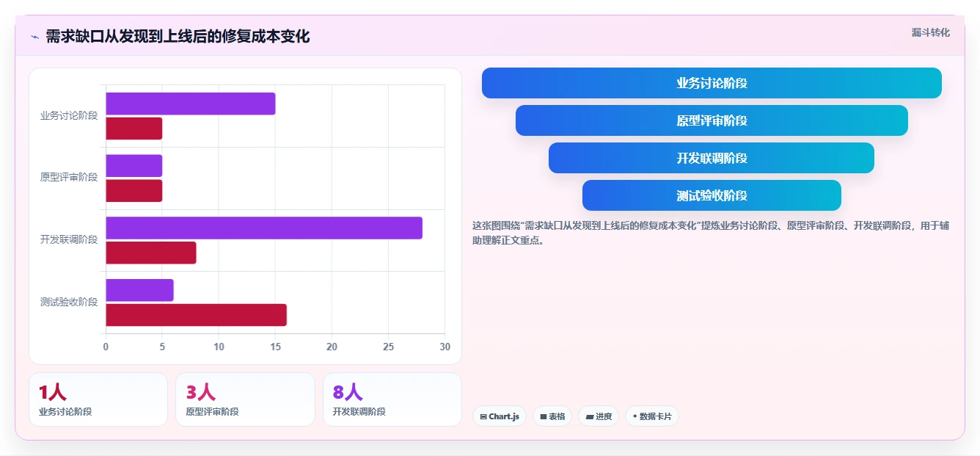The image size is (980, 456).
Task: Select the 进度 chip
Action: [599, 416]
